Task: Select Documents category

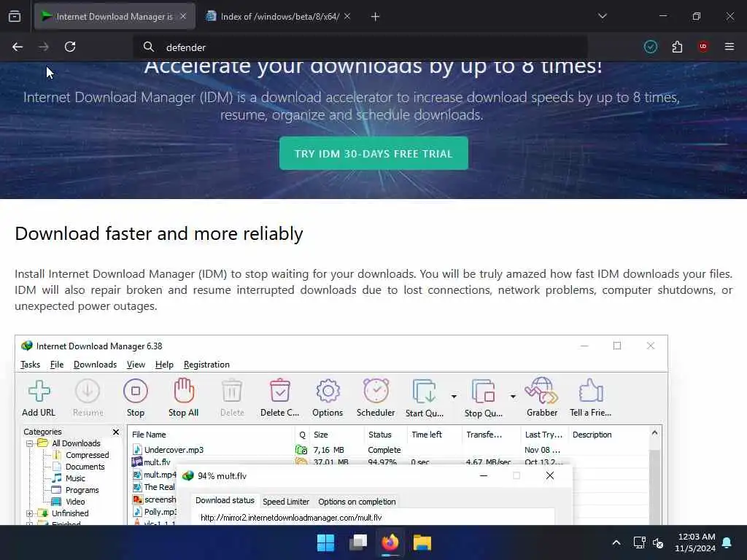Action: (85, 467)
